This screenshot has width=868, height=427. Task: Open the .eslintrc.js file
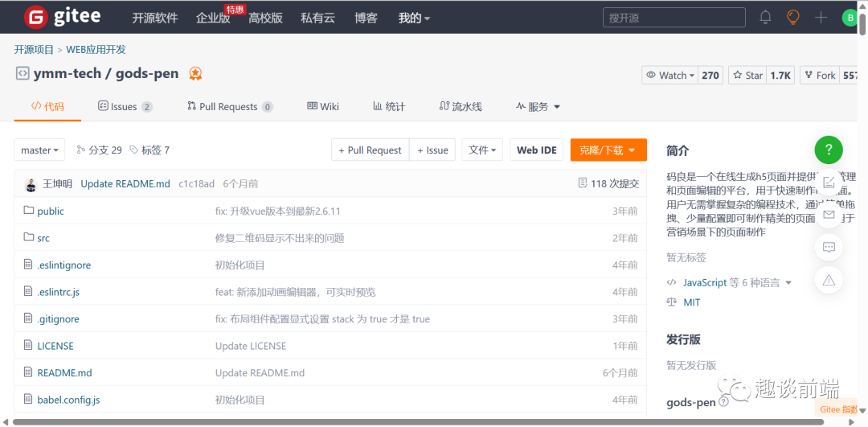pyautogui.click(x=59, y=292)
